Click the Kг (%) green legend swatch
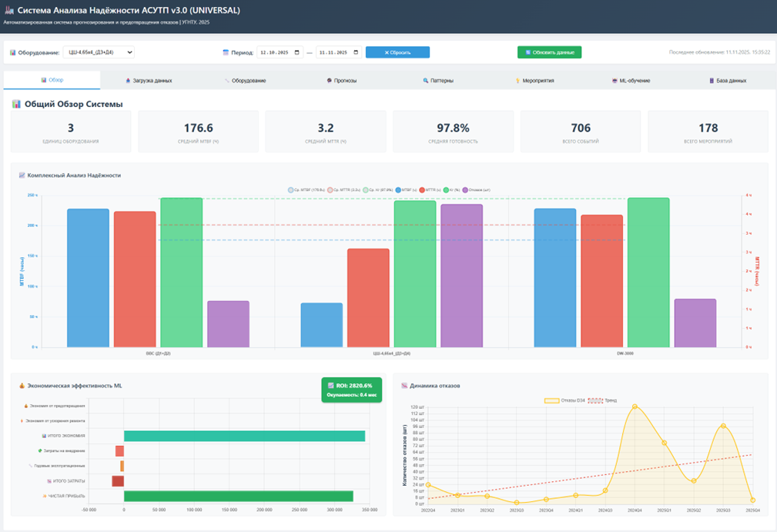Viewport: 777px width, 532px height. coord(446,189)
